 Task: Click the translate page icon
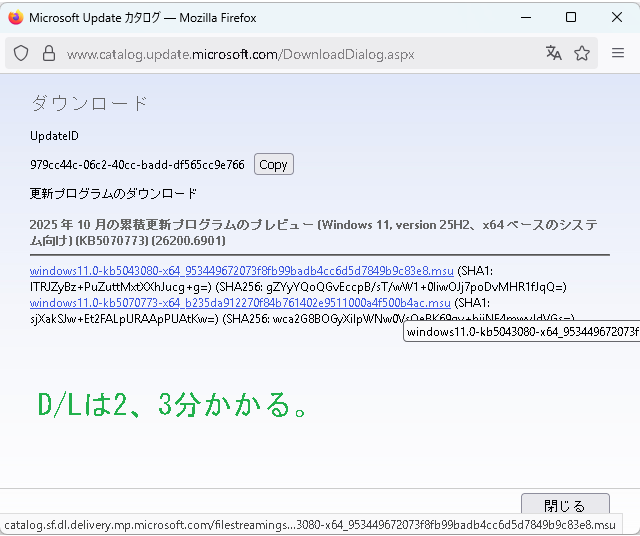(553, 54)
